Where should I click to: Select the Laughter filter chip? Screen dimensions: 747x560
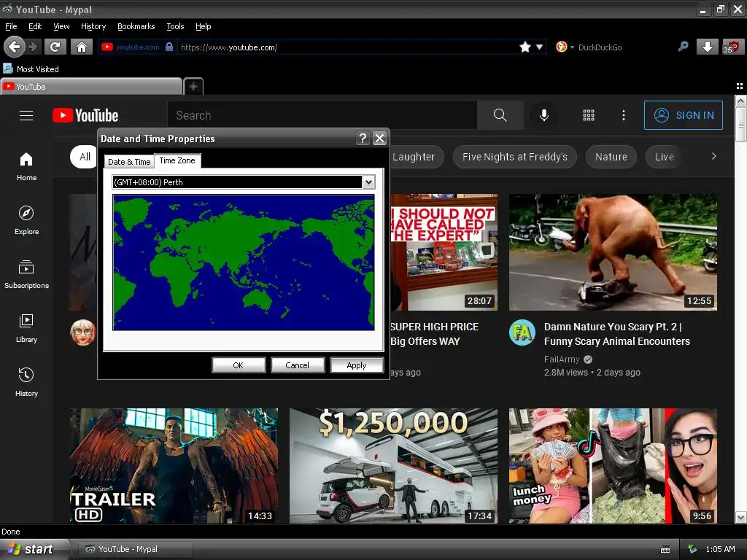click(417, 157)
